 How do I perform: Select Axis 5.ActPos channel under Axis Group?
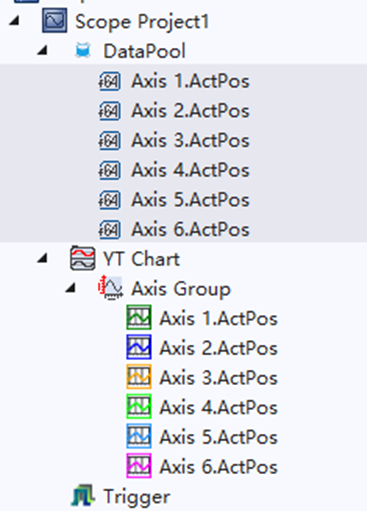[219, 437]
